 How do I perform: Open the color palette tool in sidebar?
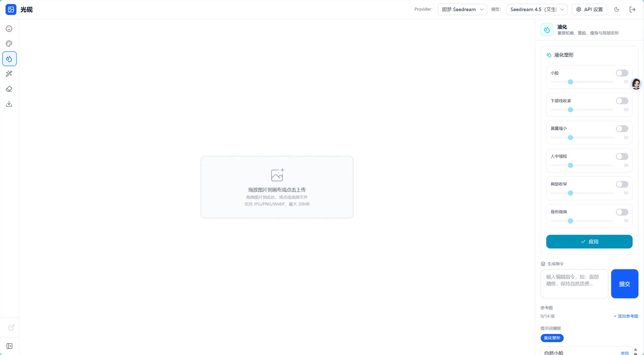tap(9, 44)
